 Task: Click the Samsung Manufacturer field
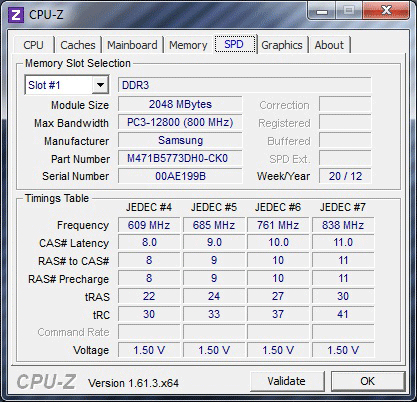point(180,140)
